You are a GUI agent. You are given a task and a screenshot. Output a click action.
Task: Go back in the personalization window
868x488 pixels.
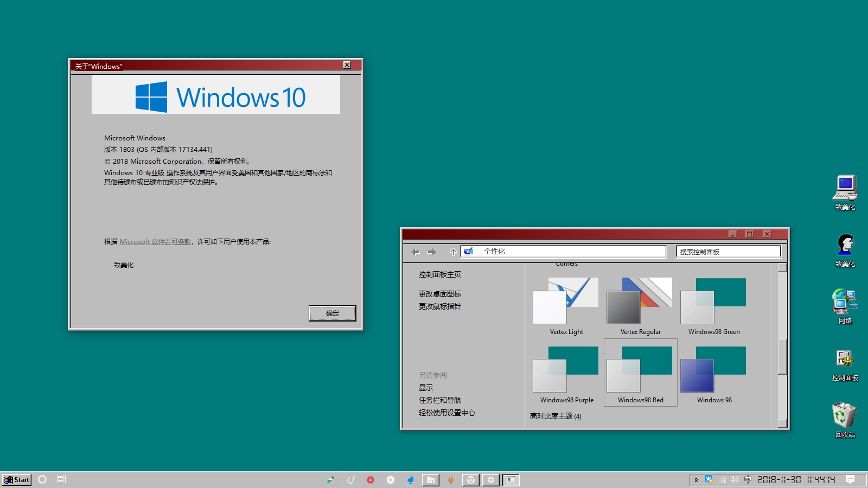point(416,252)
